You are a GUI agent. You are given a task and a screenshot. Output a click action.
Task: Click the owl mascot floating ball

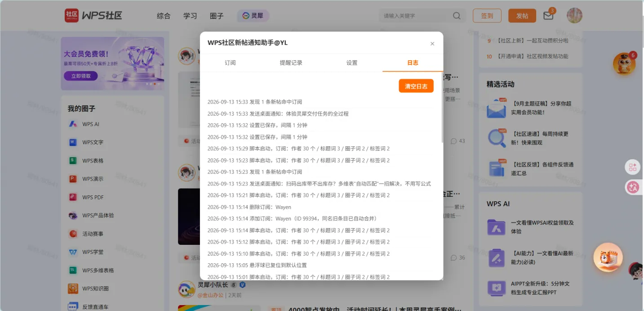[624, 63]
